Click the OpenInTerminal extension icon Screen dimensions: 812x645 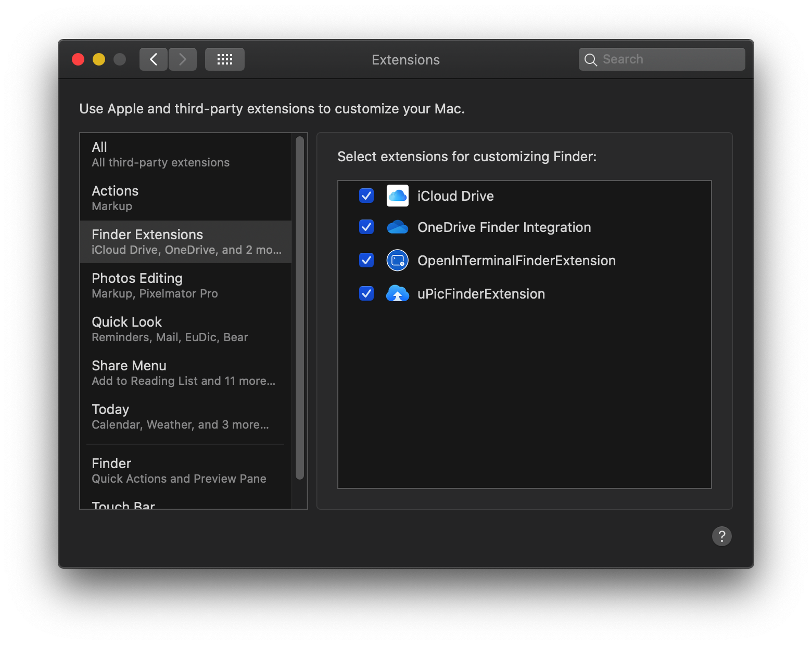398,260
